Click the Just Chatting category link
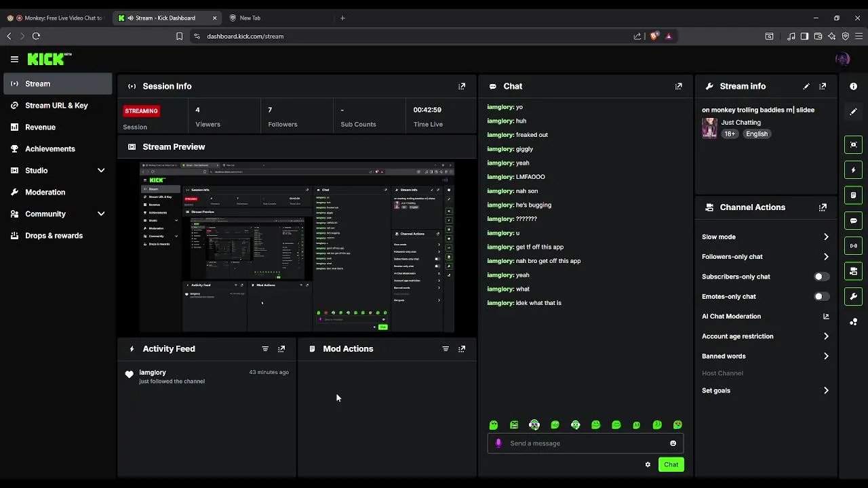 click(741, 123)
